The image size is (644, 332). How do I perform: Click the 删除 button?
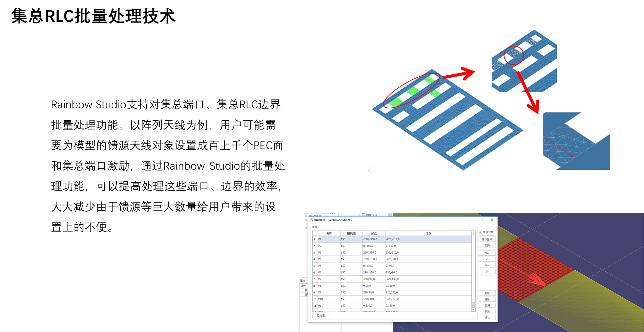coord(487,293)
